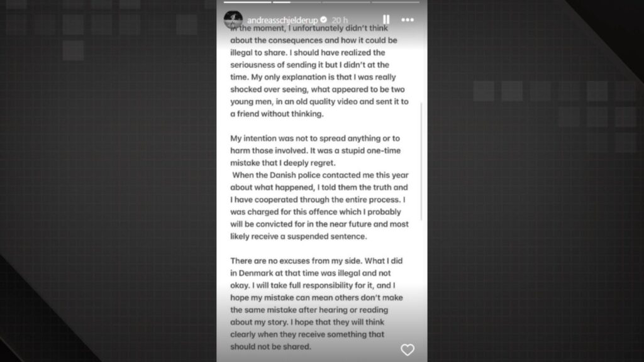
Task: Click the dark backdrop left of the story
Action: click(107, 189)
